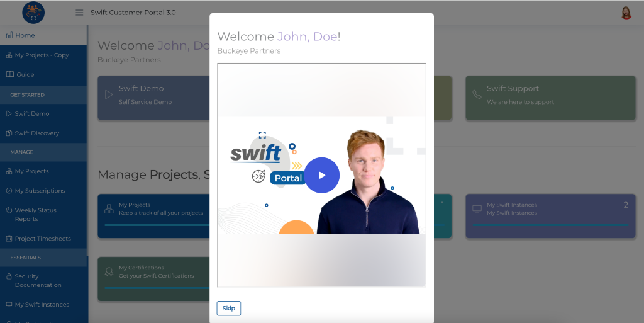
Task: Open Weekly Status Reports
Action: coord(43,215)
